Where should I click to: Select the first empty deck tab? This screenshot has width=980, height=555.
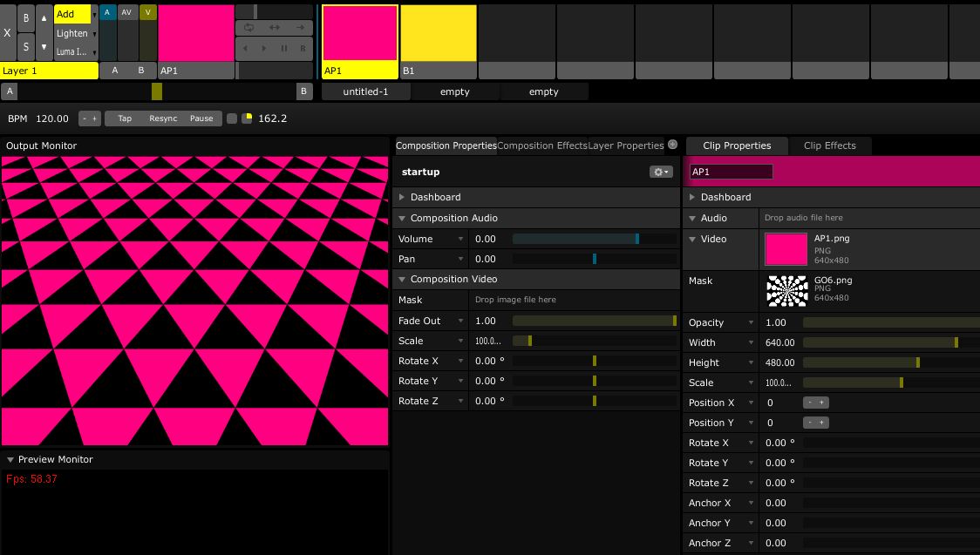455,91
